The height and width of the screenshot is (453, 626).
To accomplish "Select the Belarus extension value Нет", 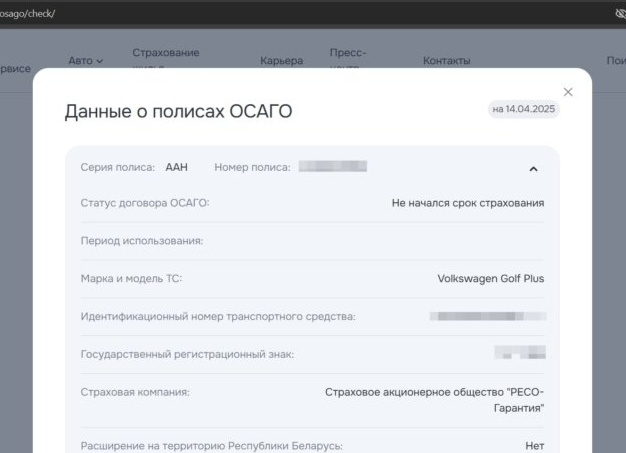I will pyautogui.click(x=535, y=446).
